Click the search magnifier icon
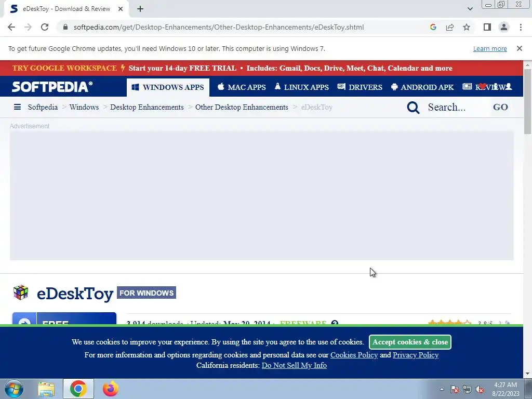Viewport: 532px width, 399px height. click(413, 108)
